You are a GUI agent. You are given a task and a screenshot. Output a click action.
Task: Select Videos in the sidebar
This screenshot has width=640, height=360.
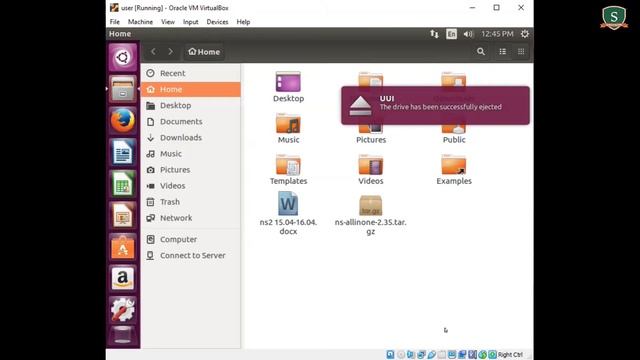point(191,186)
